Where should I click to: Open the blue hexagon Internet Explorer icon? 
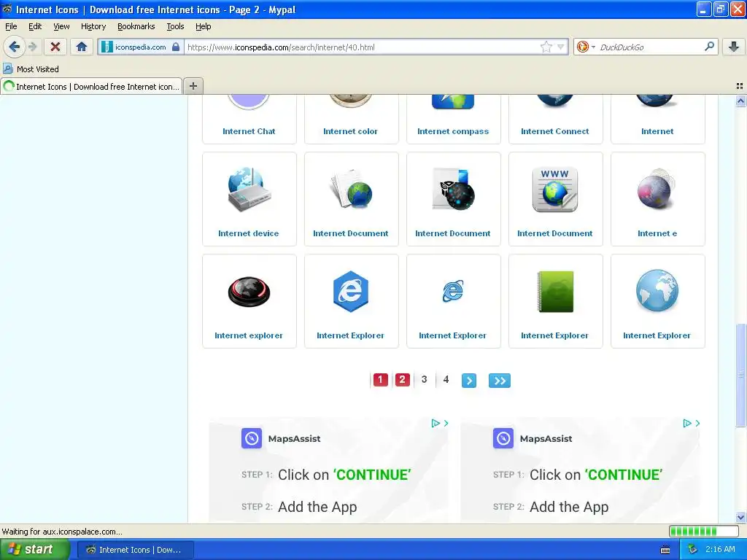[x=351, y=291]
